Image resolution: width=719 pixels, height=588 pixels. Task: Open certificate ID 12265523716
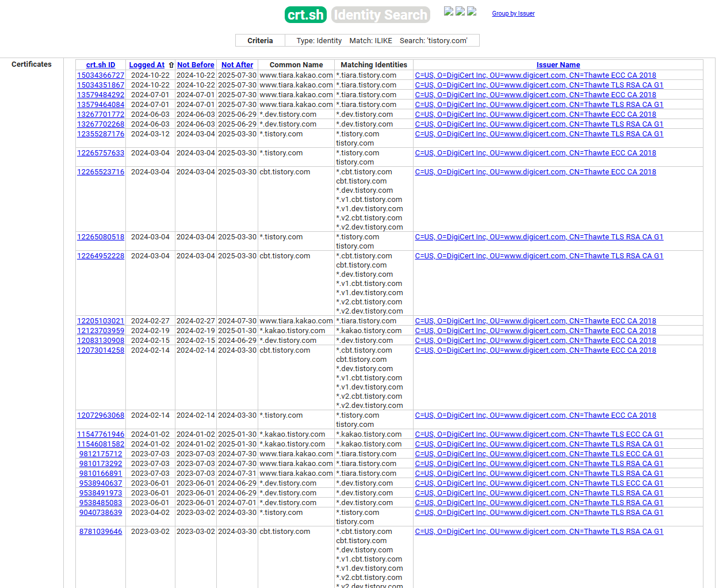click(101, 172)
